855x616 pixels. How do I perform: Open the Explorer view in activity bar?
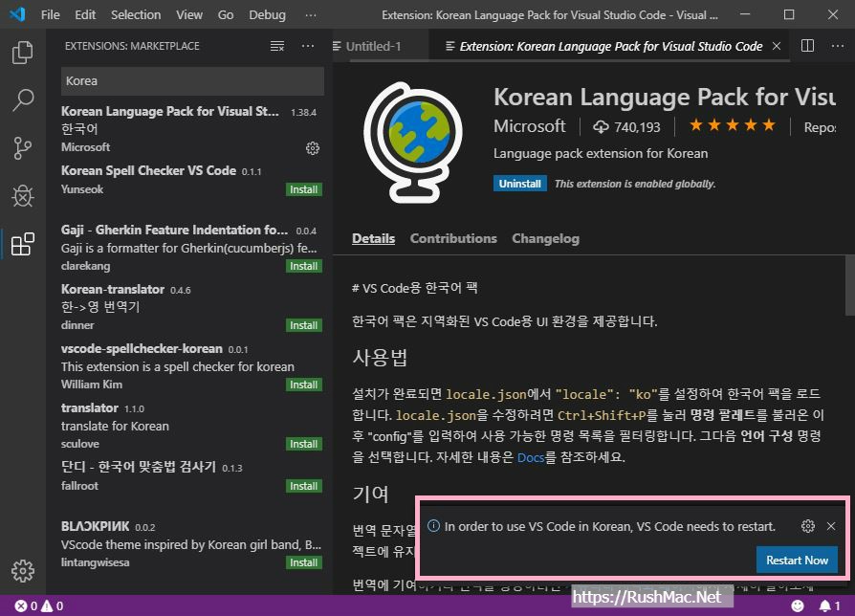point(22,53)
